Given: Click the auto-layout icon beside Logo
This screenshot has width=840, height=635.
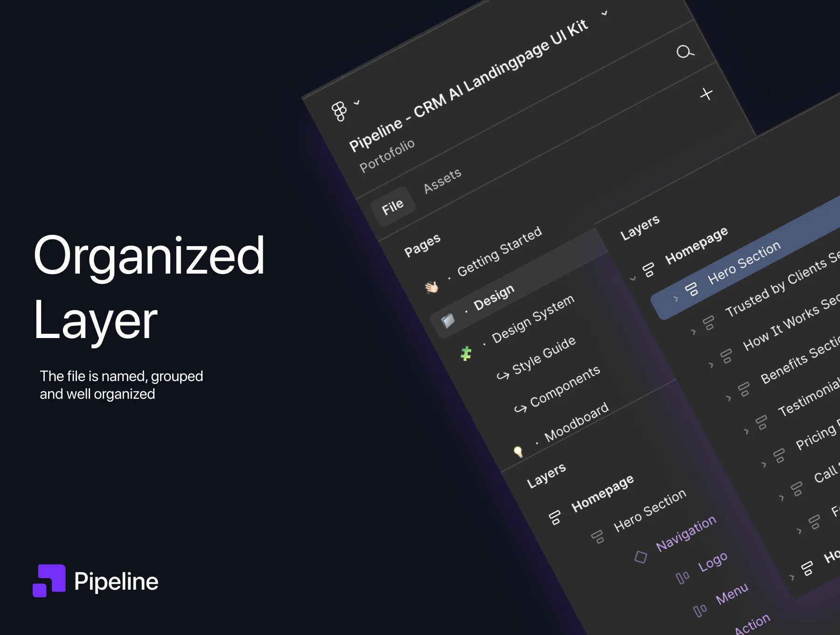Looking at the screenshot, I should (682, 577).
